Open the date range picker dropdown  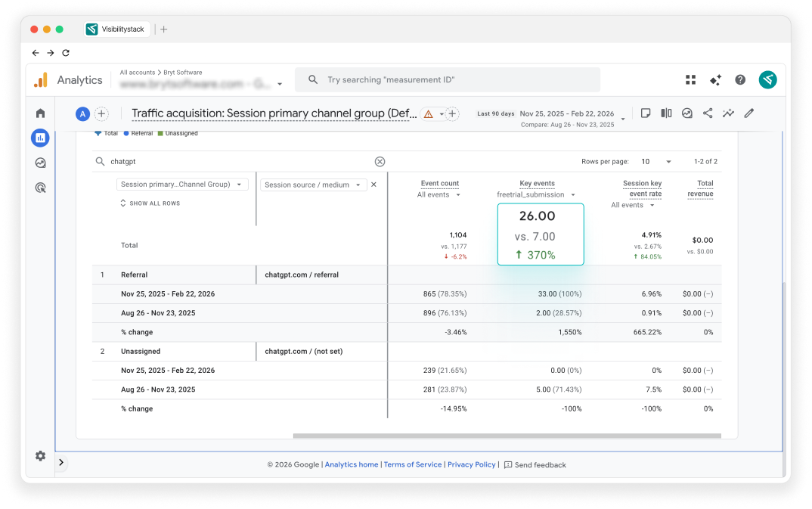pos(623,118)
